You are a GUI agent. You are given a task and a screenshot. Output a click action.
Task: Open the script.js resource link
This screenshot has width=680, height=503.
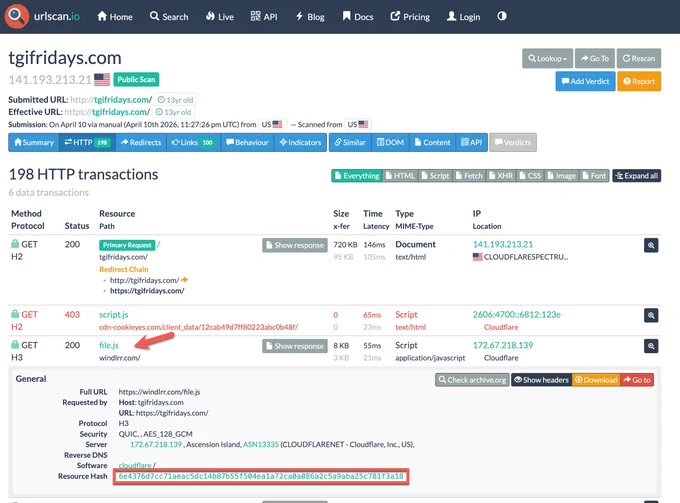click(x=114, y=314)
